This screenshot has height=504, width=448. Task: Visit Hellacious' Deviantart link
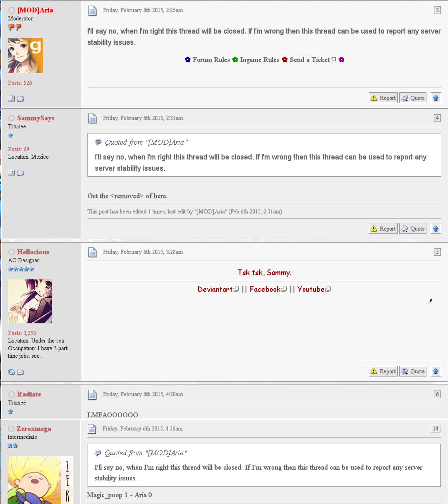(215, 289)
